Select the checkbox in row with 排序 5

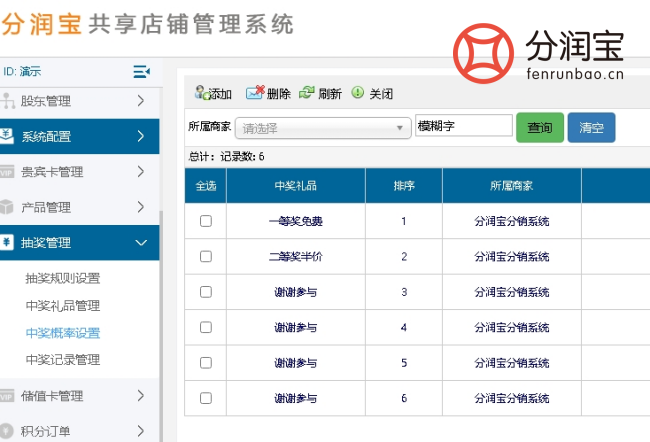(206, 363)
